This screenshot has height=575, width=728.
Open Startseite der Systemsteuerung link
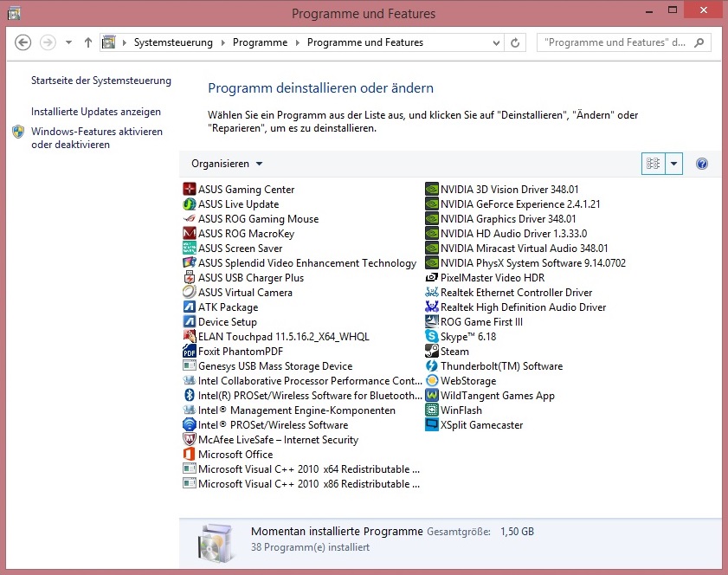point(100,81)
